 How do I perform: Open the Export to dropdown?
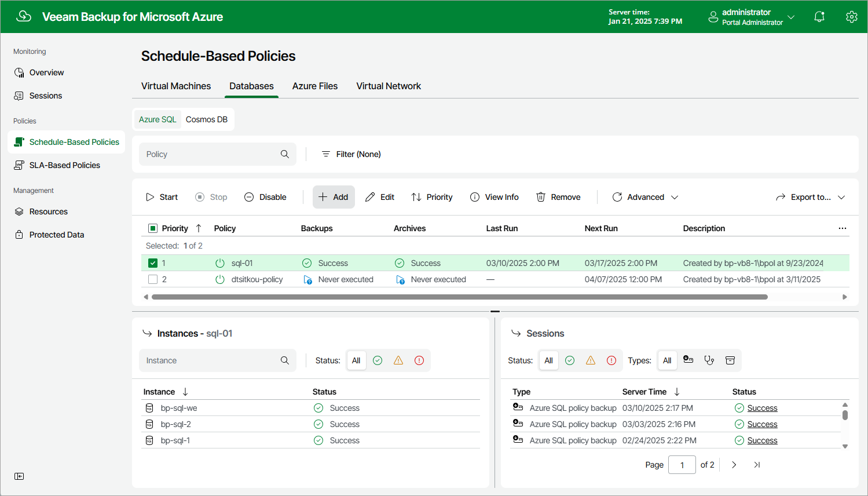[x=810, y=197]
